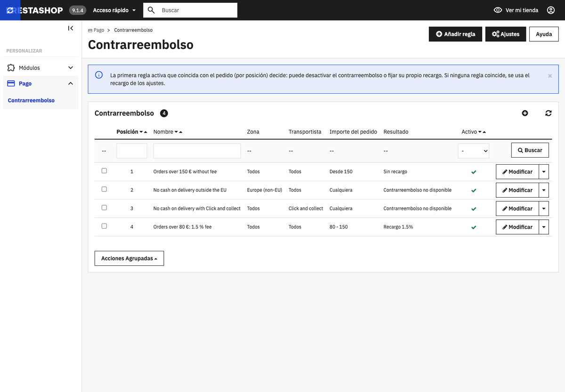Click the PrestaShop logo

34,10
